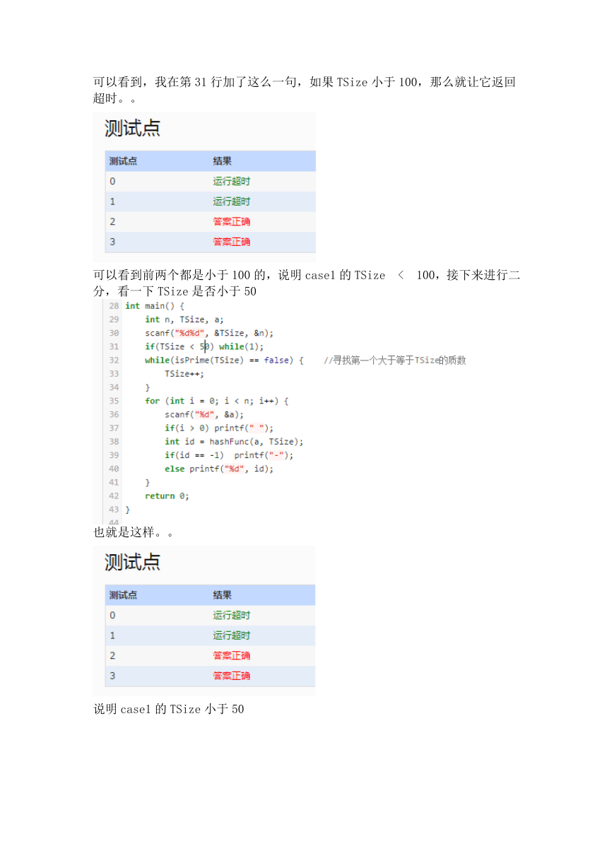This screenshot has width=614, height=868.
Task: Click the 'if(i > 0) printf(" ");' line
Action: point(219,428)
